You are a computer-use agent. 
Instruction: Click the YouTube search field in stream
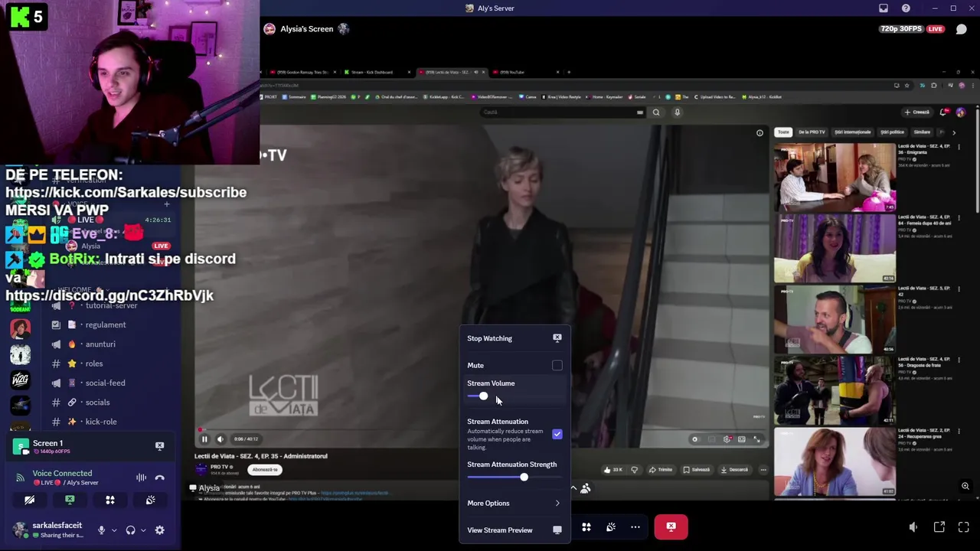pyautogui.click(x=562, y=112)
